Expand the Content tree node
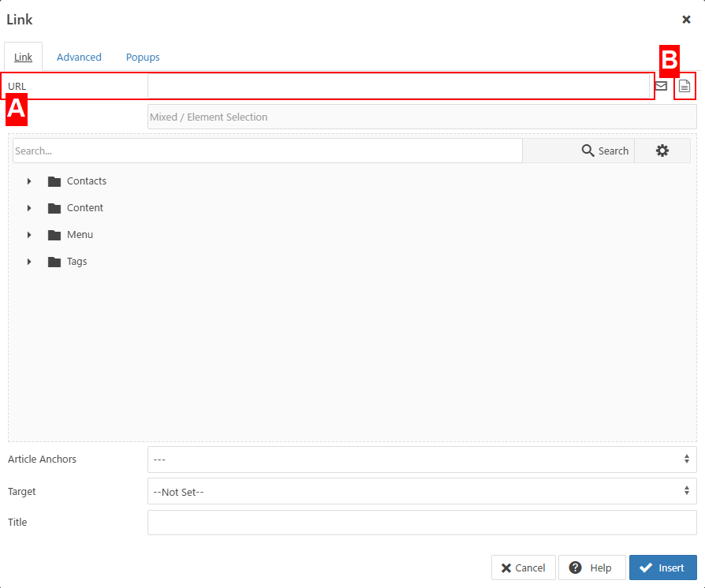Viewport: 705px width, 588px height. (x=29, y=208)
